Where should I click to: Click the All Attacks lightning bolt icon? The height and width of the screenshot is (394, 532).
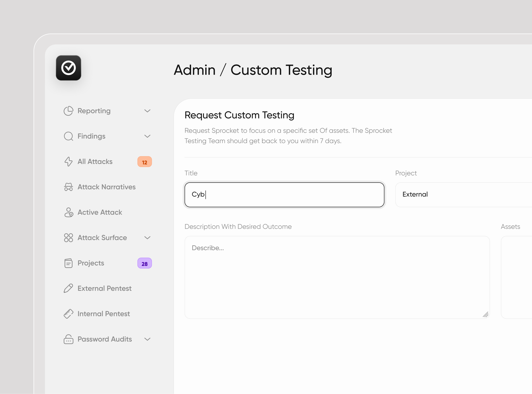(68, 162)
